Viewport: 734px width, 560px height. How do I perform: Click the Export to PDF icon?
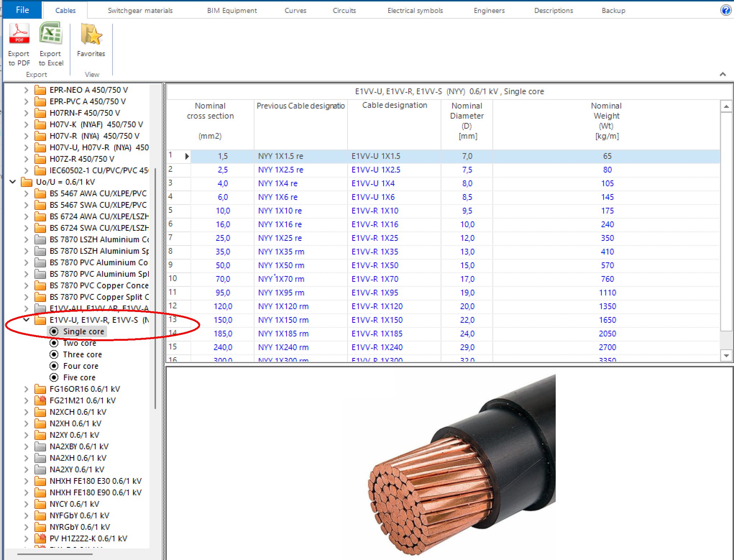(x=19, y=34)
